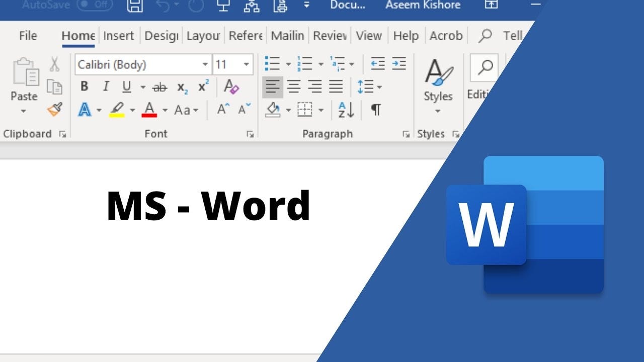The height and width of the screenshot is (362, 644).
Task: Switch to the Insert ribbon tab
Action: [119, 35]
